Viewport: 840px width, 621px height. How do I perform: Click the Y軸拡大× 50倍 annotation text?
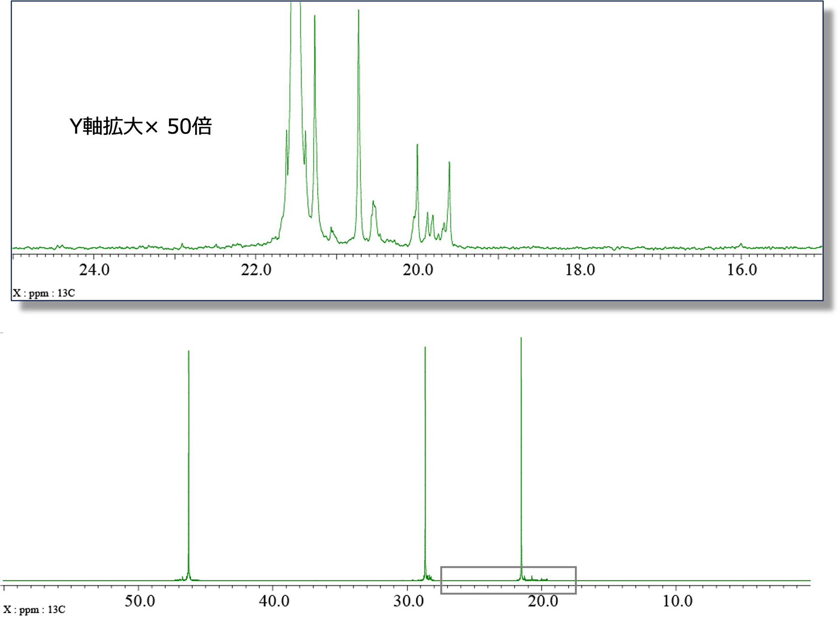click(x=140, y=127)
